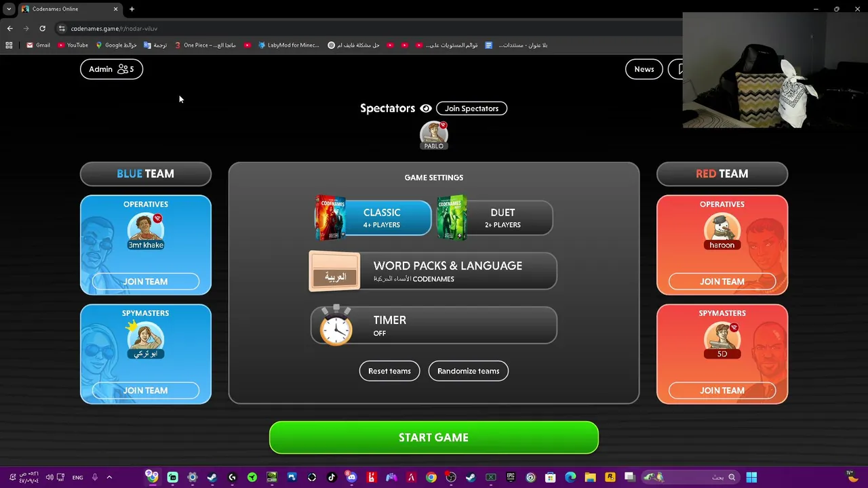This screenshot has width=868, height=488.
Task: Open the LabyMod for Minecraft bookmark
Action: pyautogui.click(x=289, y=45)
